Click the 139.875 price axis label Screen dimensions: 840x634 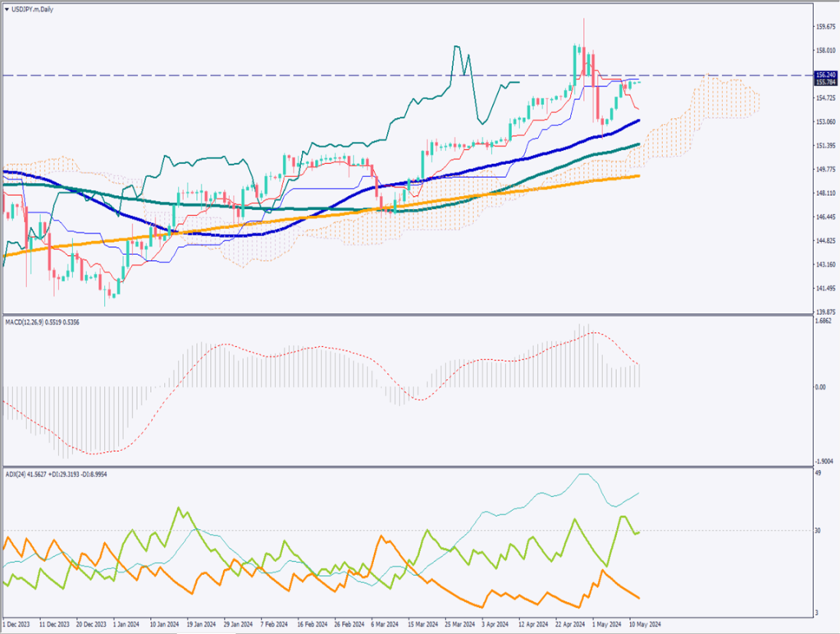pyautogui.click(x=825, y=312)
